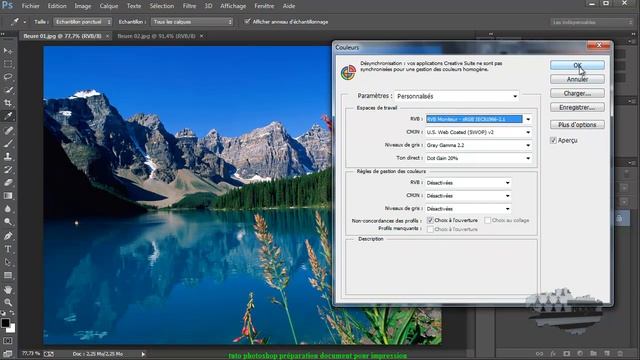Select the Horizontal Type tool

(8, 249)
